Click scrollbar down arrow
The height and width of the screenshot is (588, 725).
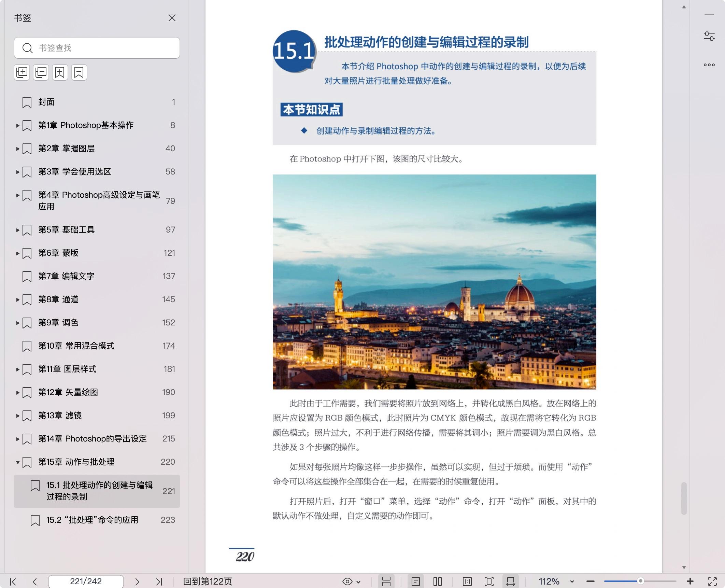click(x=684, y=567)
